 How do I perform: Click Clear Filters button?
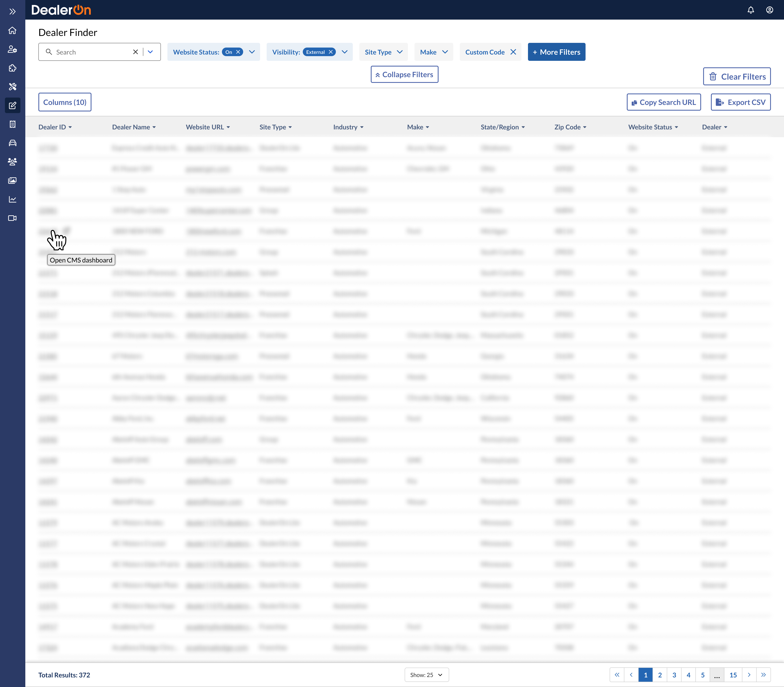[x=737, y=76]
